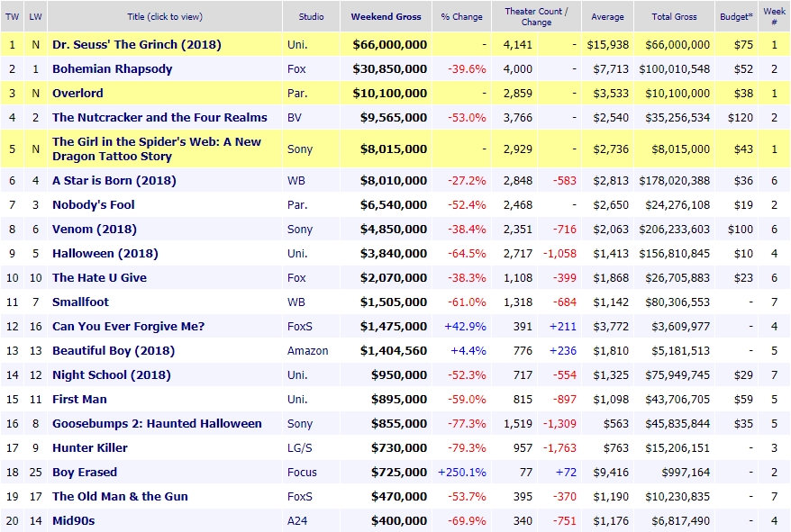
Task: Select the $206,233,603 total gross for Venom
Action: coord(675,229)
